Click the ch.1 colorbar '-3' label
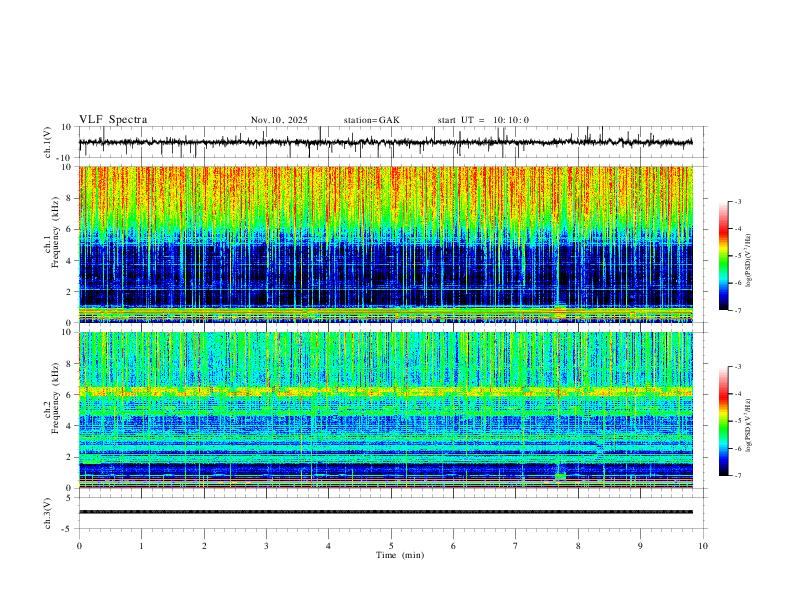This screenshot has height=612, width=792. 738,201
